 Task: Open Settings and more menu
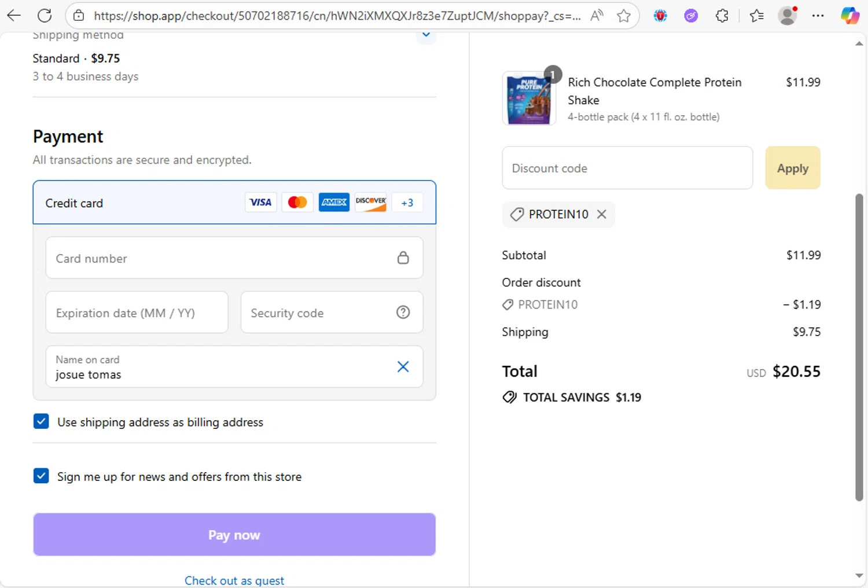tap(818, 16)
